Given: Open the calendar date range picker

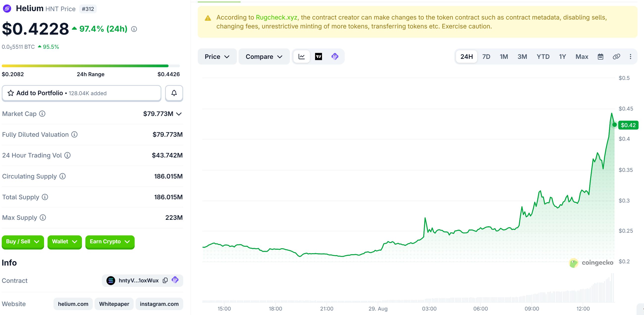Looking at the screenshot, I should coord(600,57).
